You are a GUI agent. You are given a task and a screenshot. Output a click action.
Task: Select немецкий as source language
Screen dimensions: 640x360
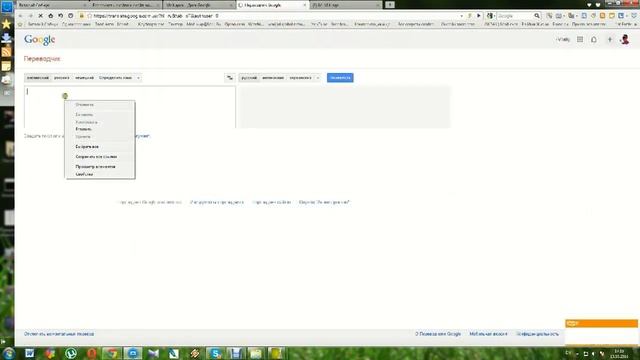(x=84, y=78)
